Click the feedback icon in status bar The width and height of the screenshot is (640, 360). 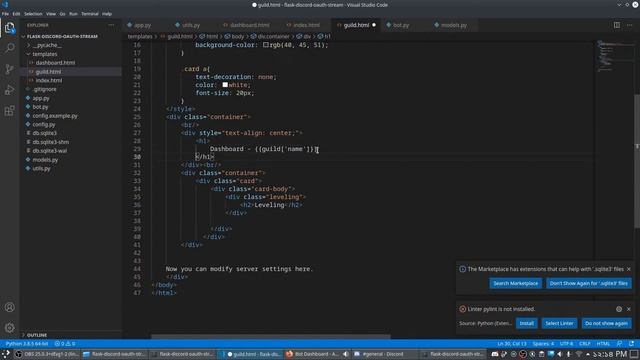[620, 344]
